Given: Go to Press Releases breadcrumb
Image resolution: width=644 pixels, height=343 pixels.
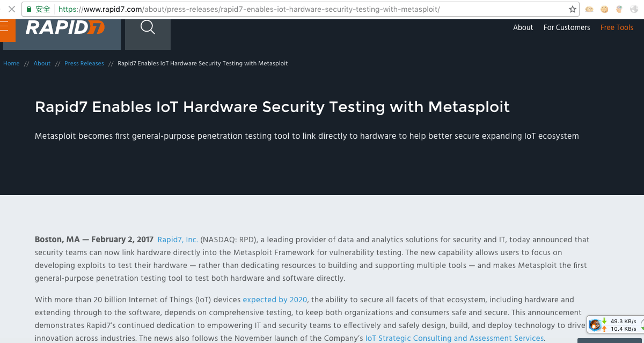Looking at the screenshot, I should 84,63.
